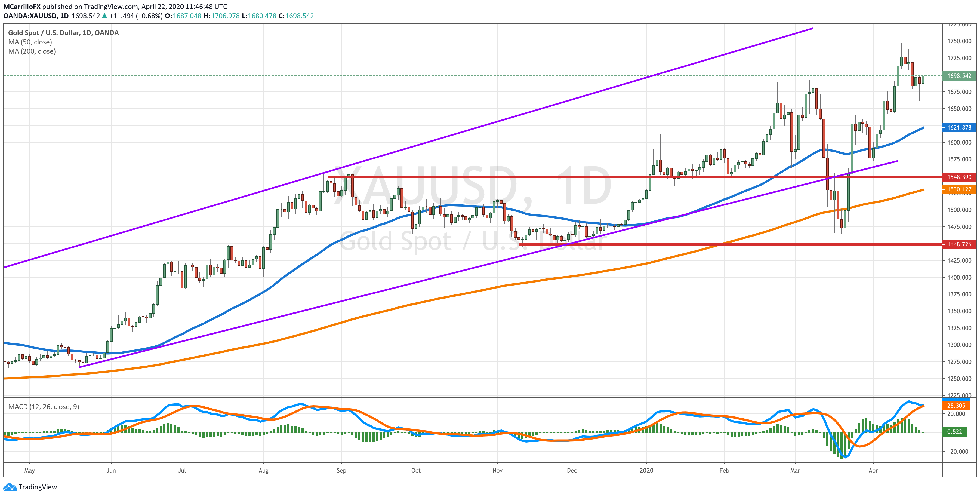Click the Mar label on time axis
Image resolution: width=980 pixels, height=497 pixels.
pyautogui.click(x=795, y=470)
